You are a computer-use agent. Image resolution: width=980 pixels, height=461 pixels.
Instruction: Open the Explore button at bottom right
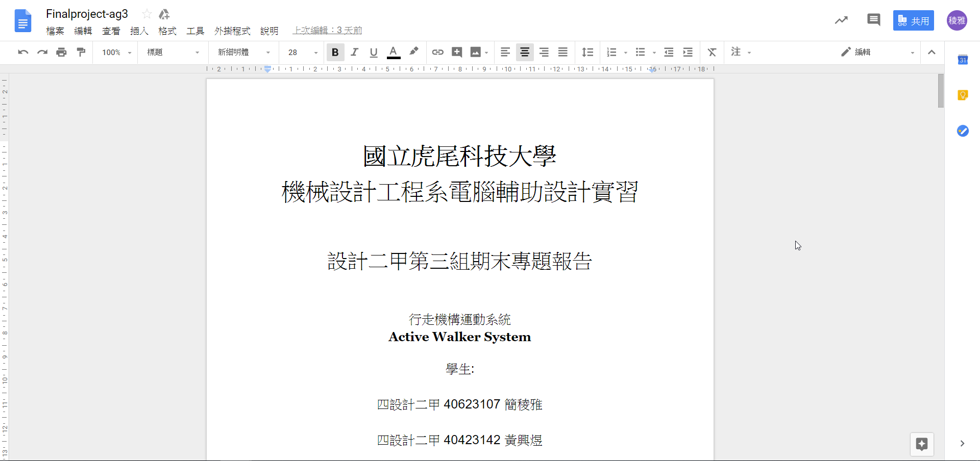coord(922,444)
